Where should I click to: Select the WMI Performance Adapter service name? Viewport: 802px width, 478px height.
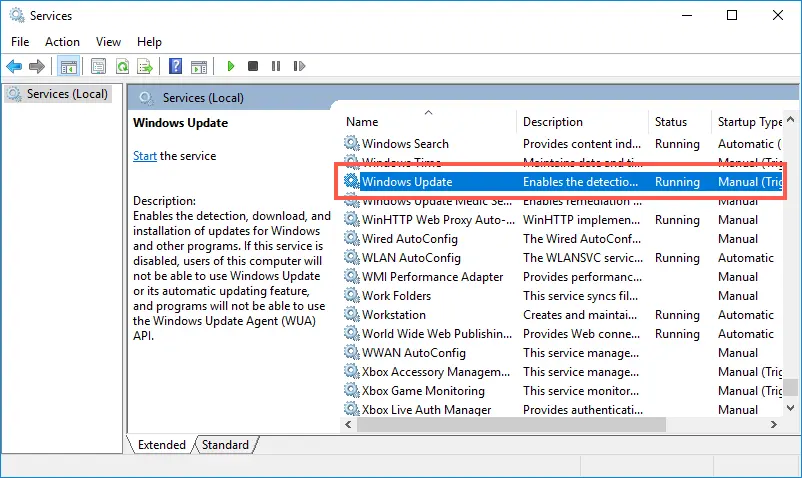[x=433, y=277]
